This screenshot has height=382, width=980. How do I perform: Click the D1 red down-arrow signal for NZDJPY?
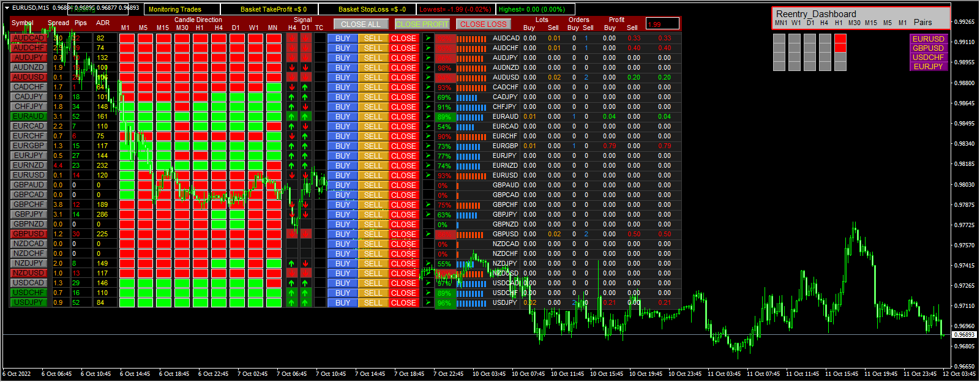(x=305, y=263)
